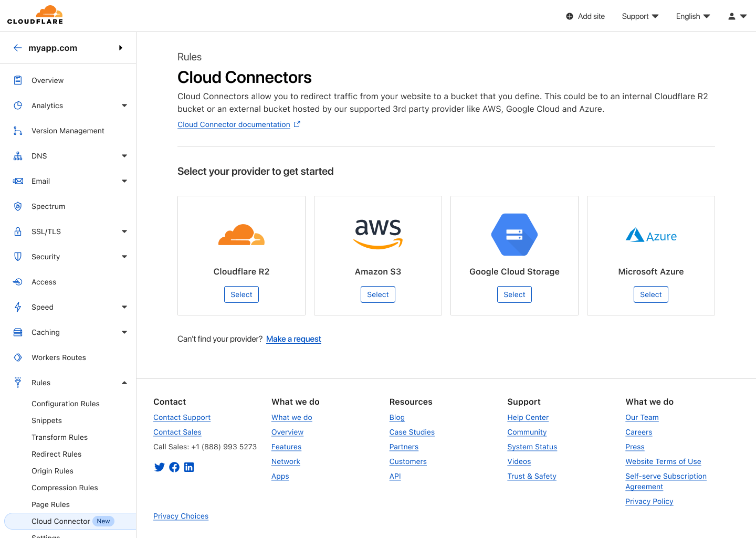Click the back arrow next to myapp.com
Viewport: 756px width, 538px height.
point(17,48)
